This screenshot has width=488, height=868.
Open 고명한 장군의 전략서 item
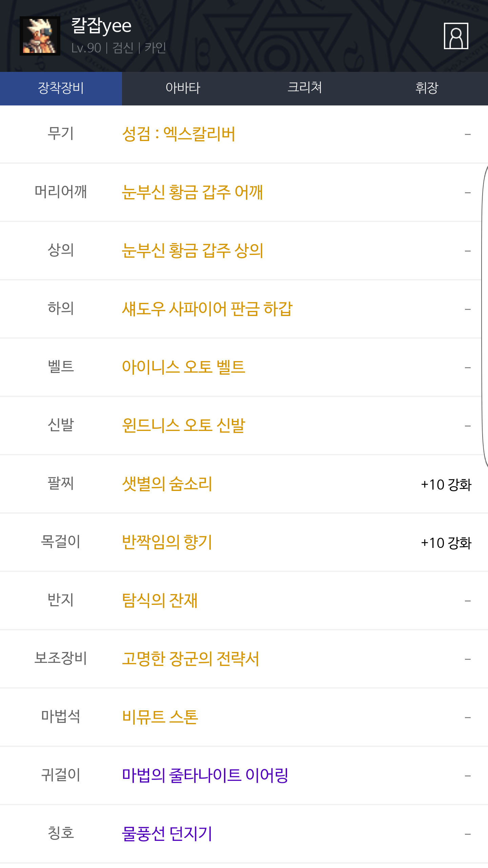[x=190, y=659]
